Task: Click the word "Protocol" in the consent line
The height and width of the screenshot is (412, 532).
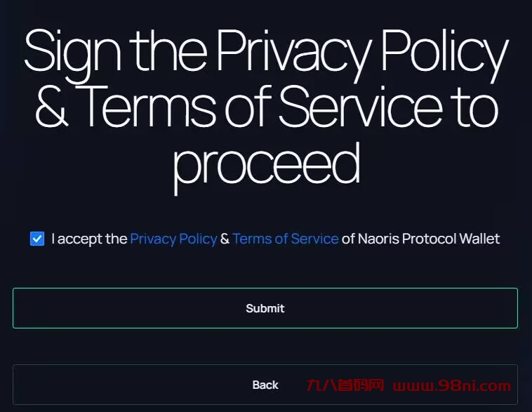Action: (428, 239)
